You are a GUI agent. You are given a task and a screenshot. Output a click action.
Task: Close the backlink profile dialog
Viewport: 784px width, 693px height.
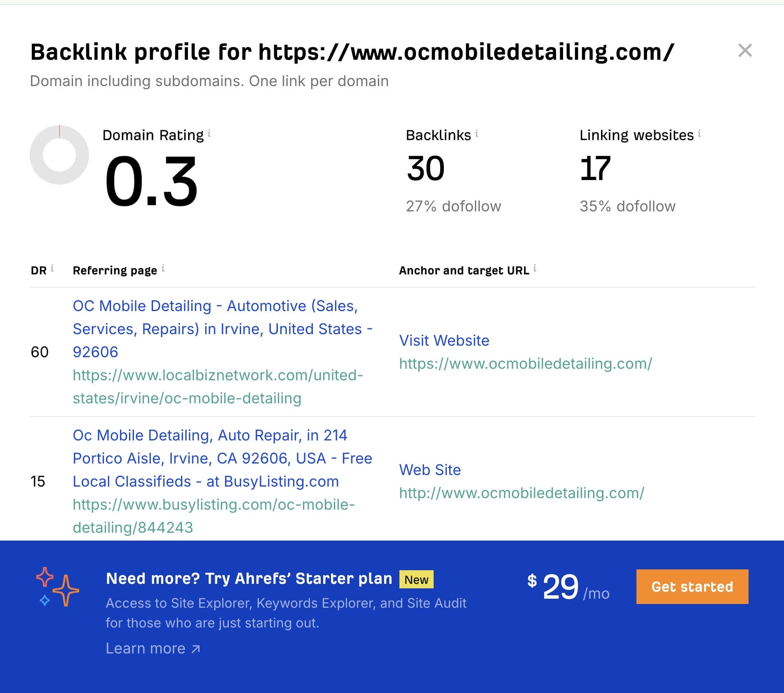[x=745, y=51]
